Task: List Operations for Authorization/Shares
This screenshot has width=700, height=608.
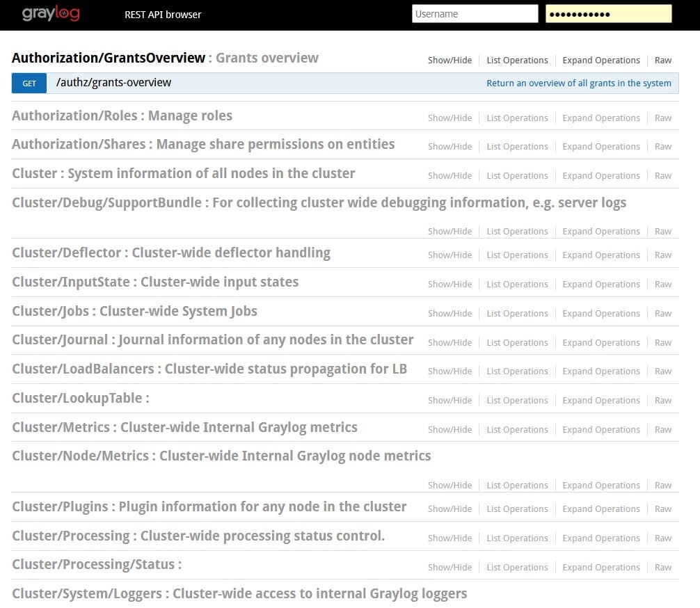Action: click(517, 147)
